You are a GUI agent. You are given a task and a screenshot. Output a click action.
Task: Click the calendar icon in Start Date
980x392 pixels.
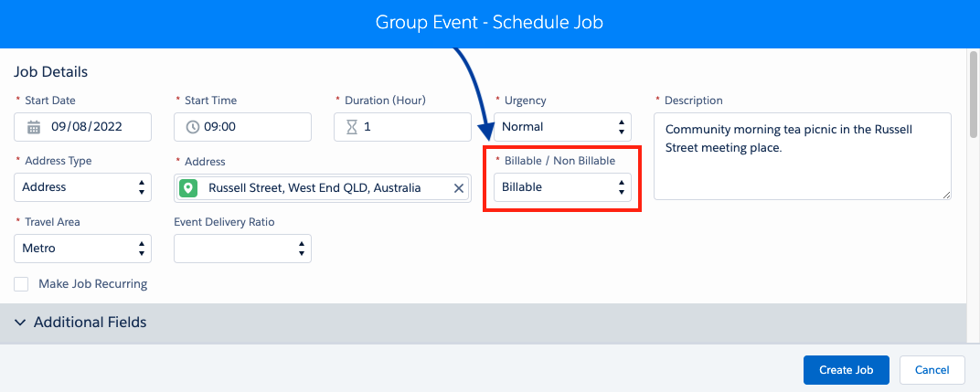point(34,127)
